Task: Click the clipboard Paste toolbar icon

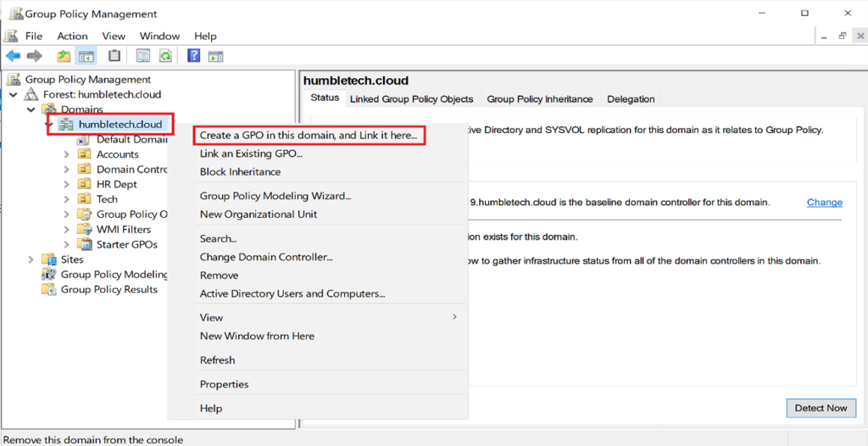Action: (x=114, y=56)
